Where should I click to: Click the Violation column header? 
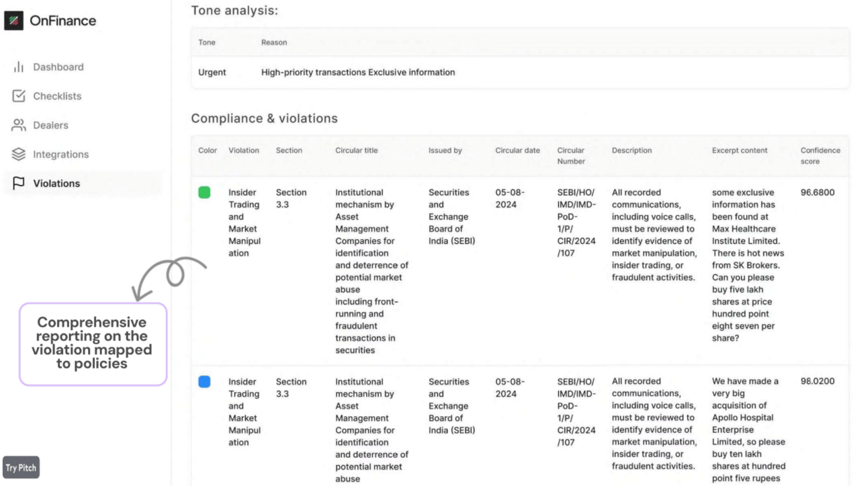[x=243, y=151]
